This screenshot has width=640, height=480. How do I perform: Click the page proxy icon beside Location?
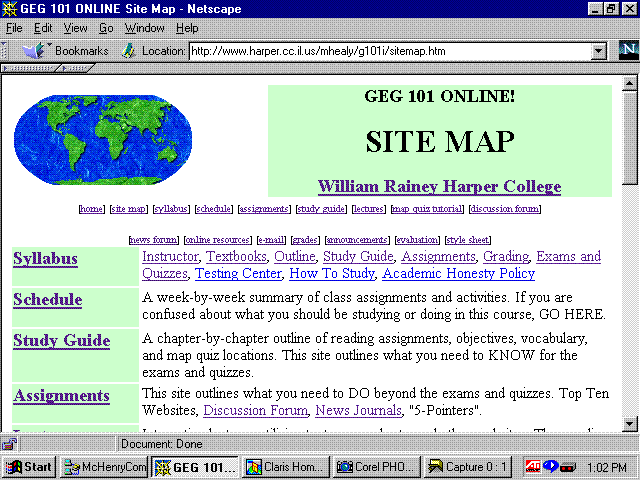128,51
